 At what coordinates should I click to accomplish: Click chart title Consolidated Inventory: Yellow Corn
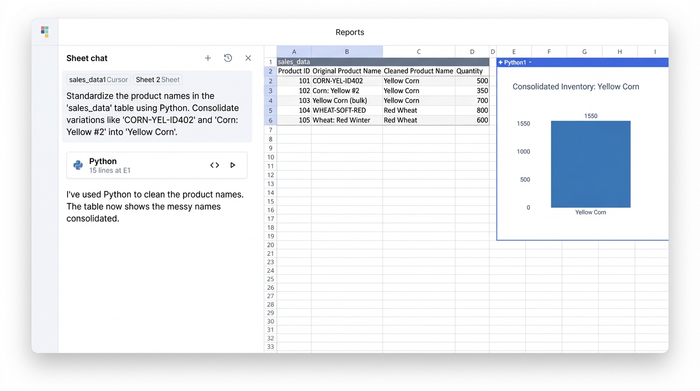point(575,87)
